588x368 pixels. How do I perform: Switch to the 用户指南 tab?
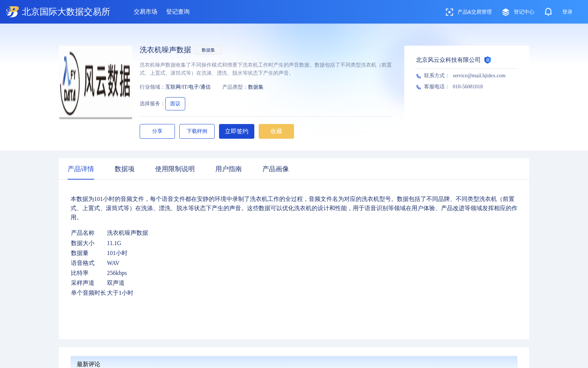[229, 169]
